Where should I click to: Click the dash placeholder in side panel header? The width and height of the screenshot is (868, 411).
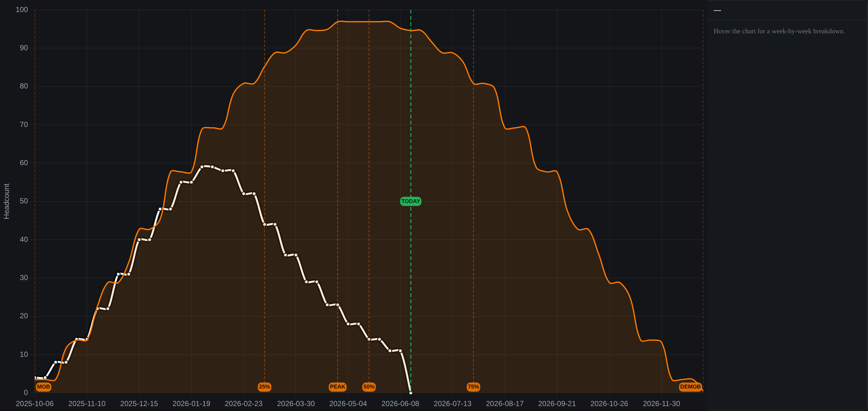click(x=717, y=10)
